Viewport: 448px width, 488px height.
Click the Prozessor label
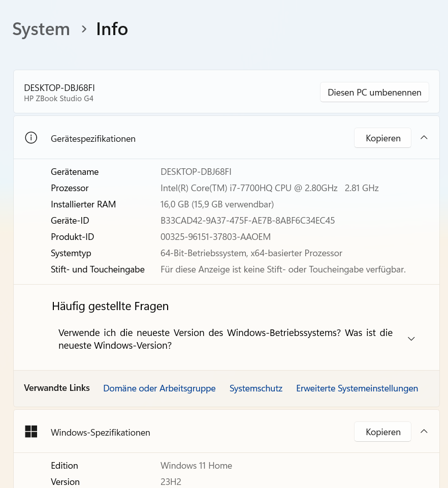pyautogui.click(x=70, y=188)
